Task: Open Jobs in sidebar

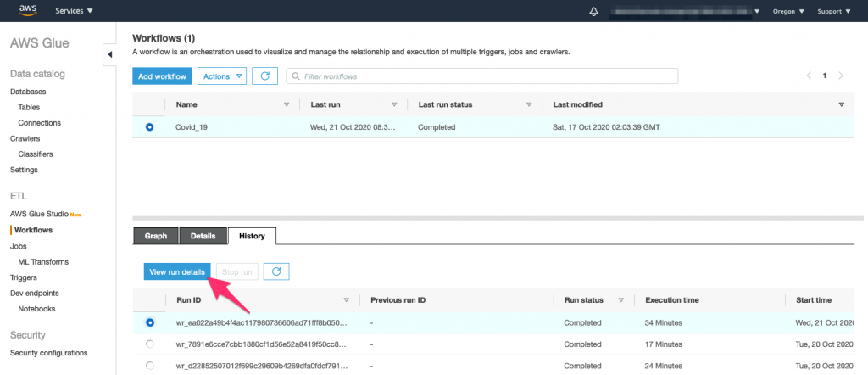Action: click(19, 246)
